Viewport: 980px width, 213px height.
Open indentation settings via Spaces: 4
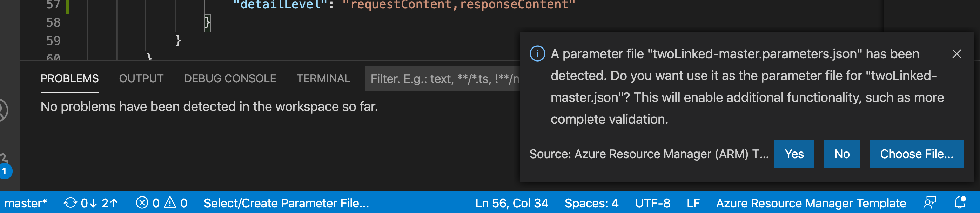click(x=591, y=203)
